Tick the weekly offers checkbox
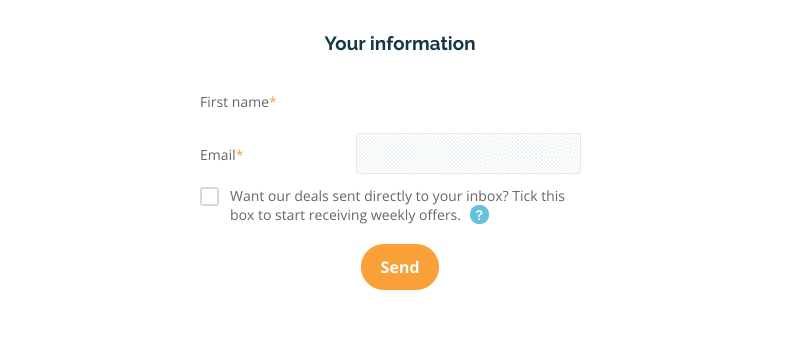This screenshot has height=361, width=802. [209, 196]
